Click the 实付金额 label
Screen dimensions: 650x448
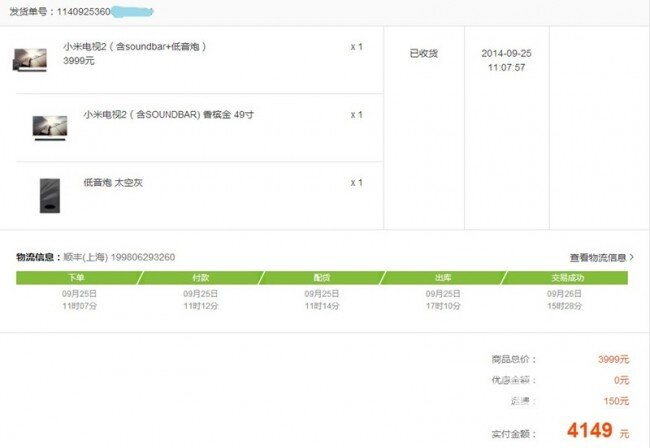[514, 434]
